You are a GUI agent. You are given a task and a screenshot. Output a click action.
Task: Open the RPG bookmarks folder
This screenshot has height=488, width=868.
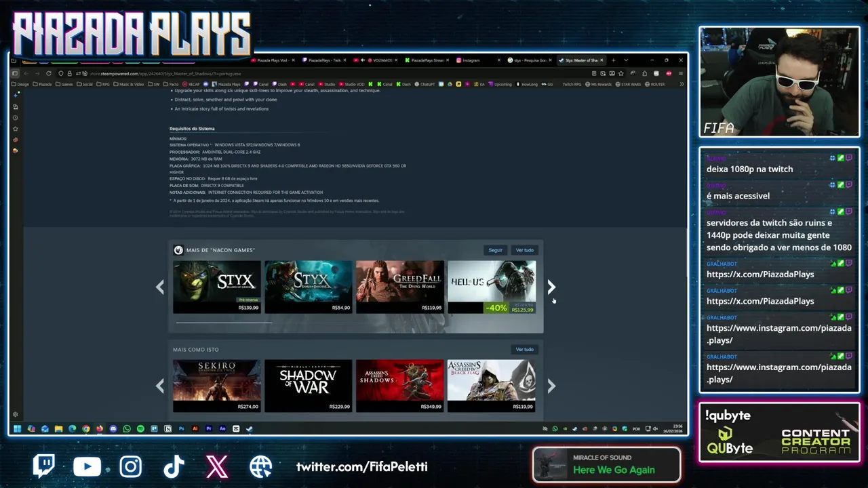103,84
